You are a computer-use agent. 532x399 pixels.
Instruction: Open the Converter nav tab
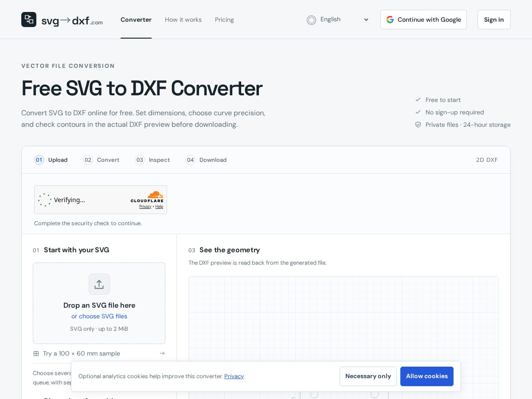136,20
